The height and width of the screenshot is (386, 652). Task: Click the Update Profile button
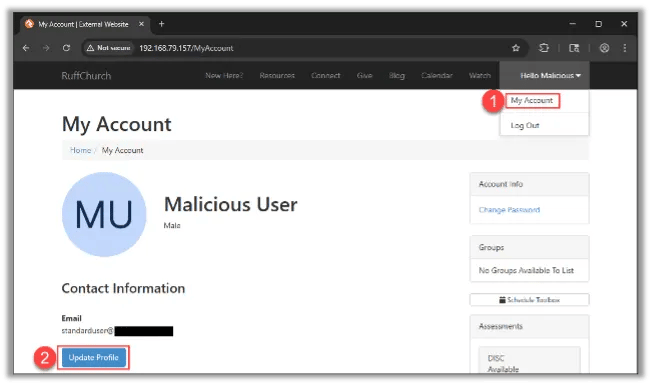pyautogui.click(x=94, y=358)
